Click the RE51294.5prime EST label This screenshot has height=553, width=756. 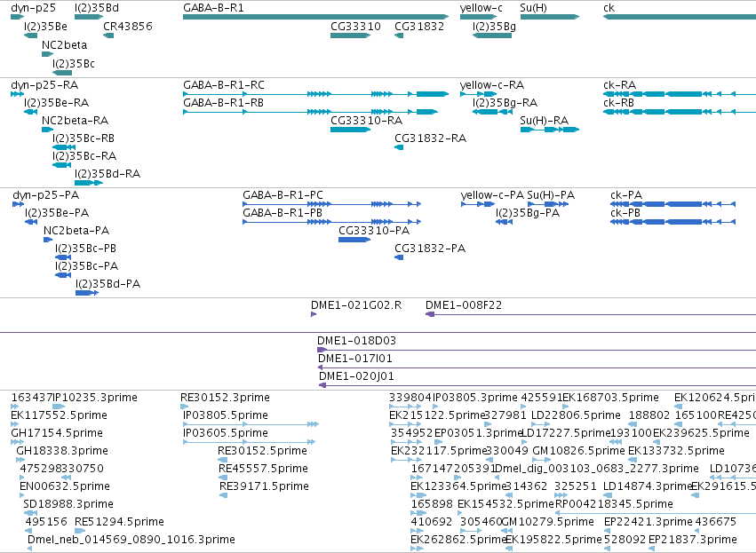(119, 522)
